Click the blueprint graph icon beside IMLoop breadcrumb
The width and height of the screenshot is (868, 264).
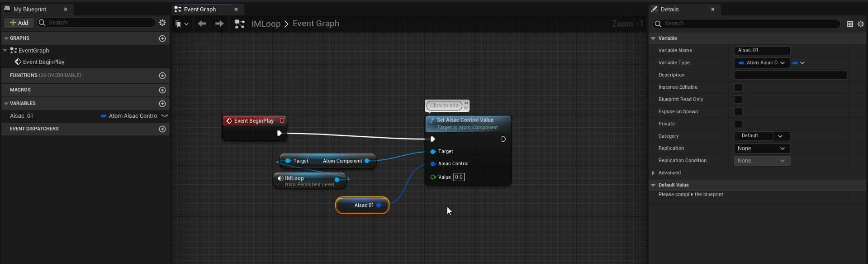[x=240, y=24]
